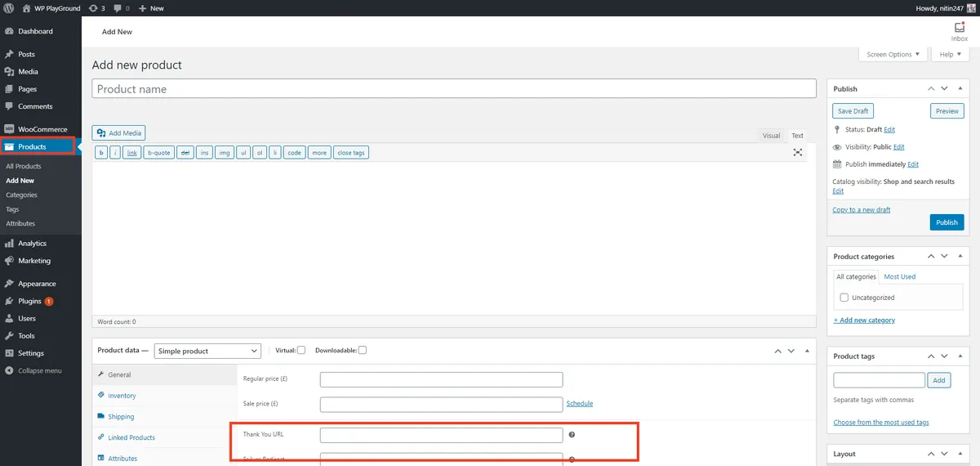Viewport: 980px width, 466px height.
Task: Open the Simple product type dropdown
Action: click(207, 351)
